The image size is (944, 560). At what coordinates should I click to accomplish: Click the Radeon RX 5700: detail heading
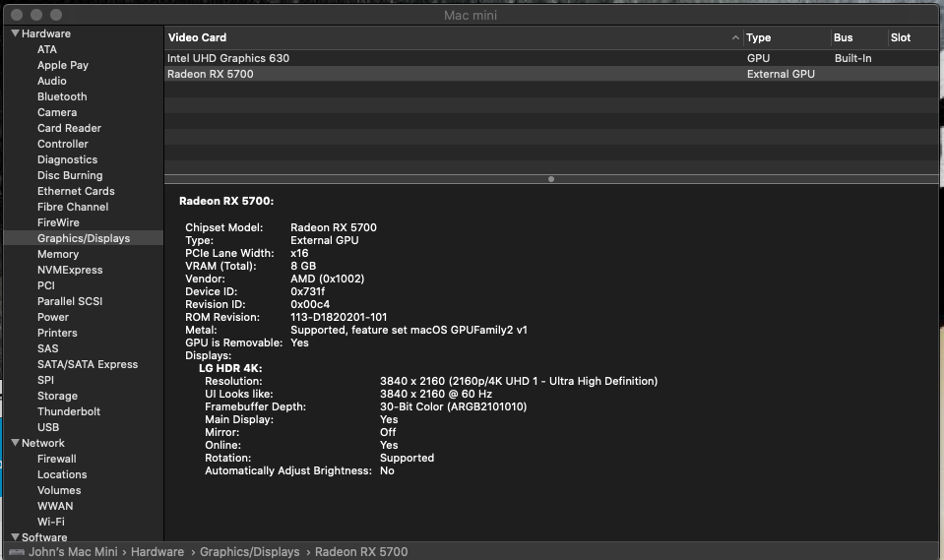pos(226,201)
